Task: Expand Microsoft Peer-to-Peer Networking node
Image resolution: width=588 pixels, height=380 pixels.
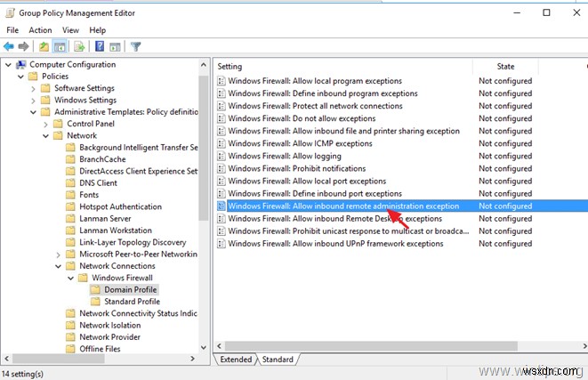Action: (x=58, y=255)
